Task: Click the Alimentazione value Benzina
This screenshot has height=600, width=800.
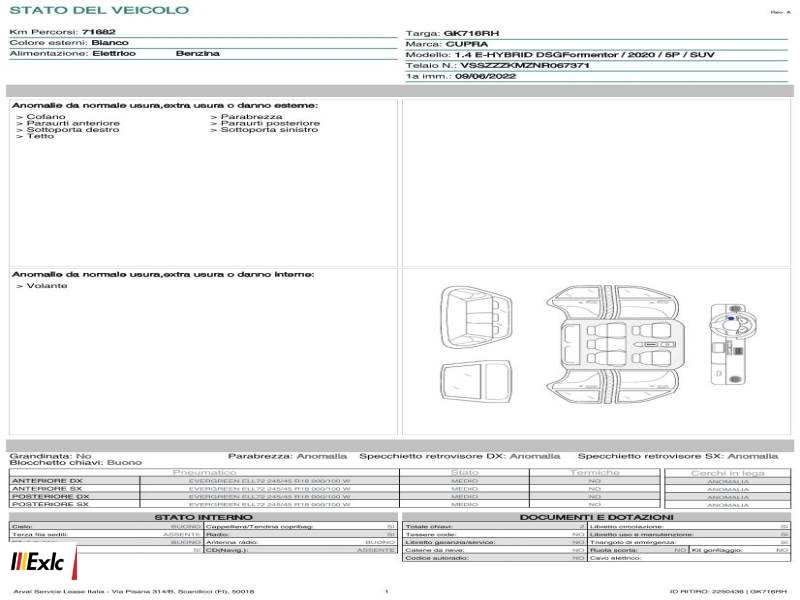Action: click(197, 53)
